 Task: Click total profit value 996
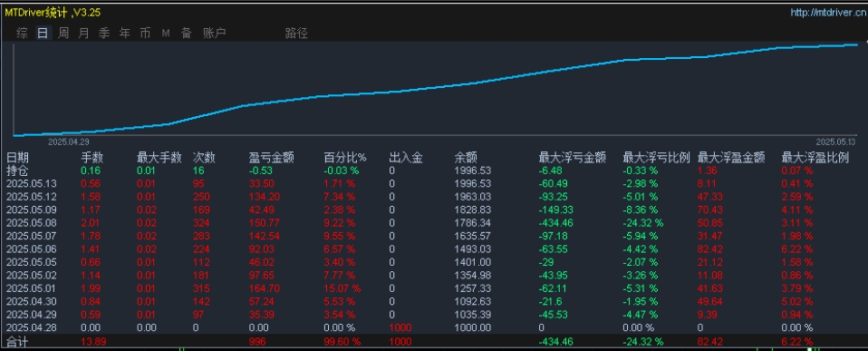[257, 342]
